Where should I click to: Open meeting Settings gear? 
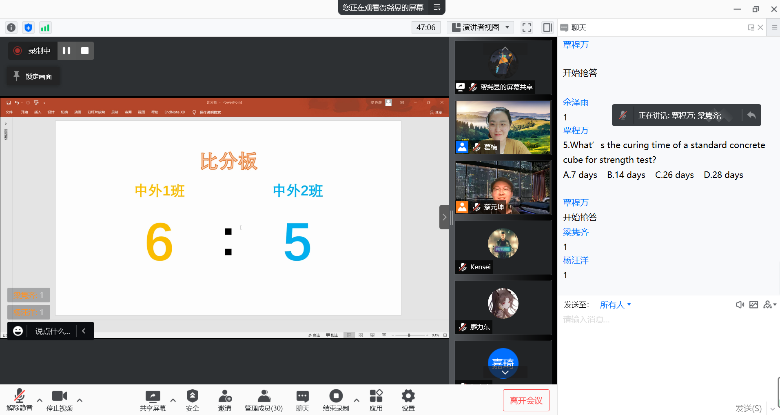pyautogui.click(x=408, y=399)
